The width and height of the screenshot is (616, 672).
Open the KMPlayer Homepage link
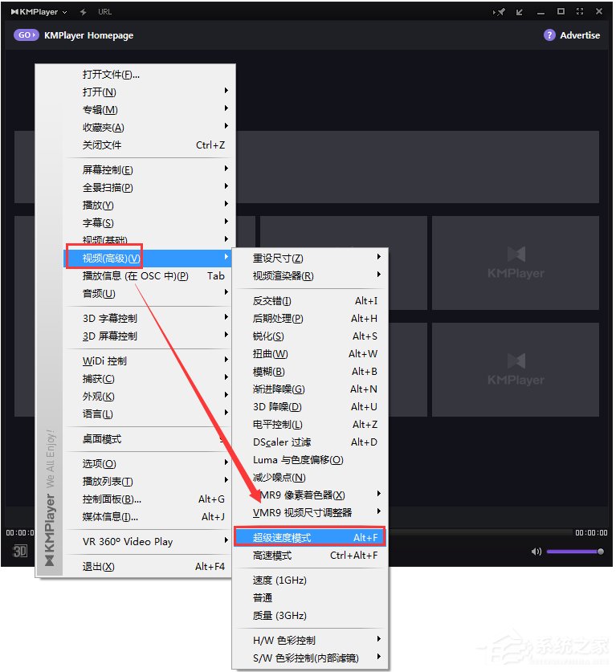pyautogui.click(x=88, y=35)
